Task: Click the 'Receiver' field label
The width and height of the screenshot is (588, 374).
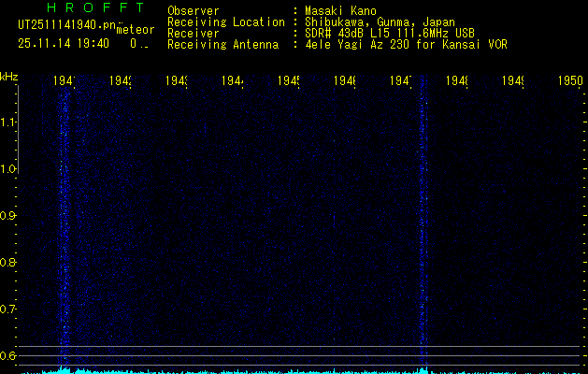Action: (x=194, y=34)
